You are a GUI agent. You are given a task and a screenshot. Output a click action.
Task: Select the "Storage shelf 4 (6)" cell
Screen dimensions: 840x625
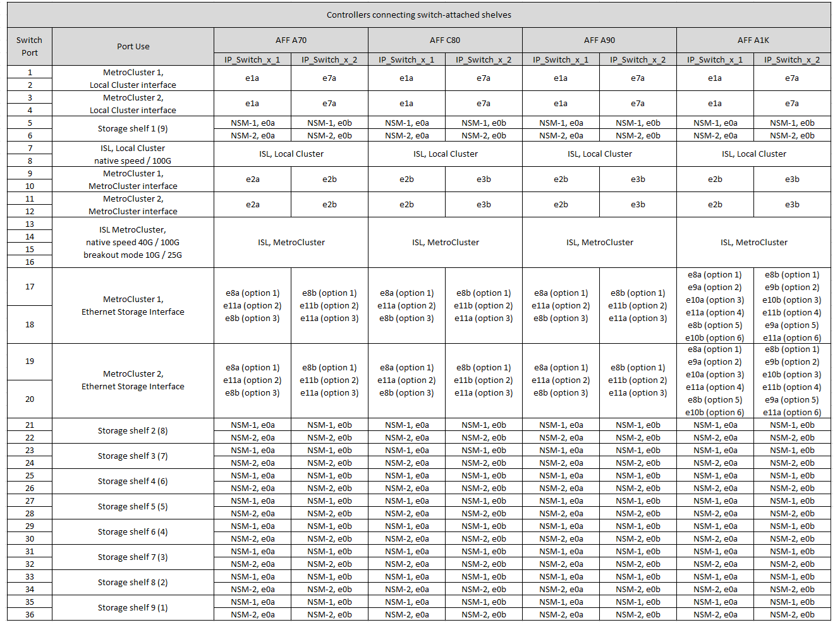tap(133, 482)
